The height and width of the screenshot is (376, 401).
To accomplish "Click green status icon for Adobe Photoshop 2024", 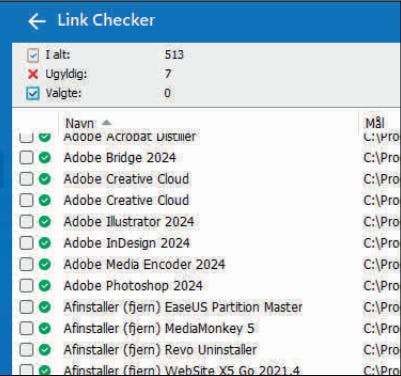I will click(x=45, y=286).
